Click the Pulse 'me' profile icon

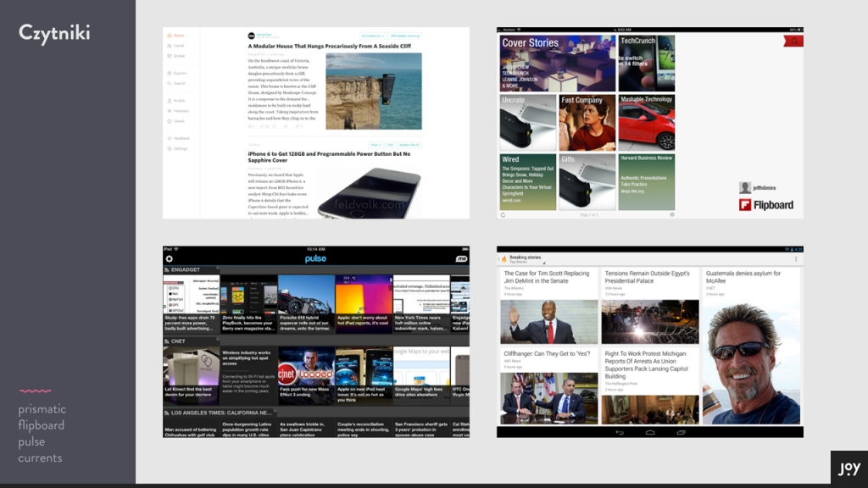click(461, 258)
